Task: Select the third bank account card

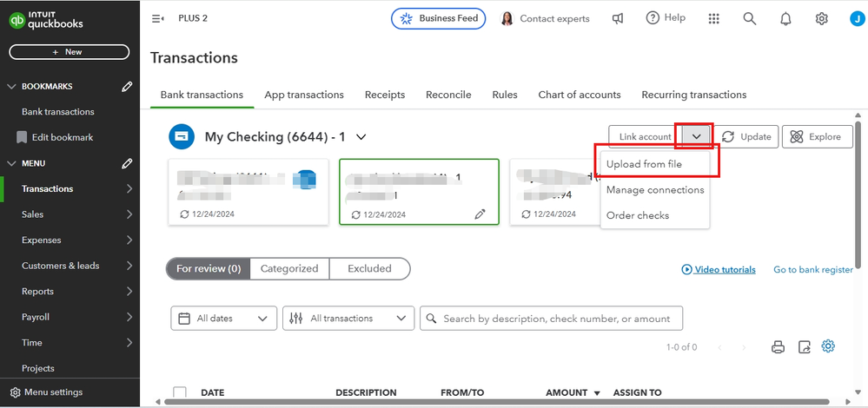Action: click(x=553, y=192)
